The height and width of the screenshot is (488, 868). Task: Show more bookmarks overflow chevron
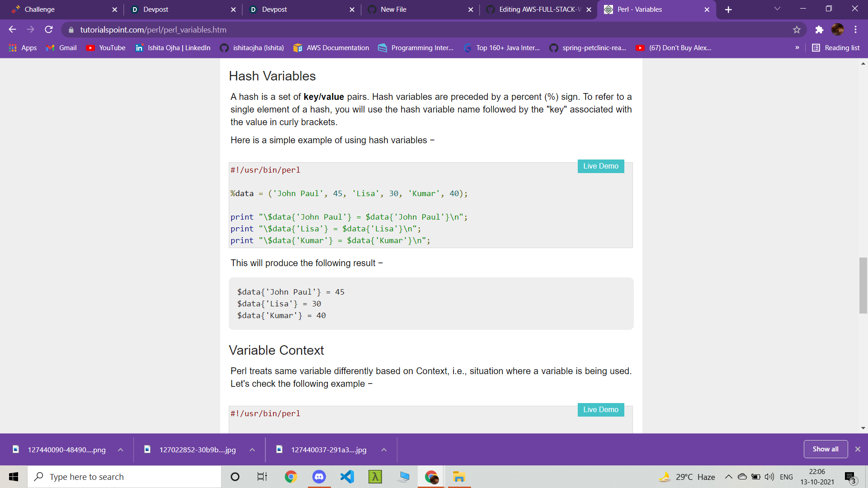tap(797, 48)
